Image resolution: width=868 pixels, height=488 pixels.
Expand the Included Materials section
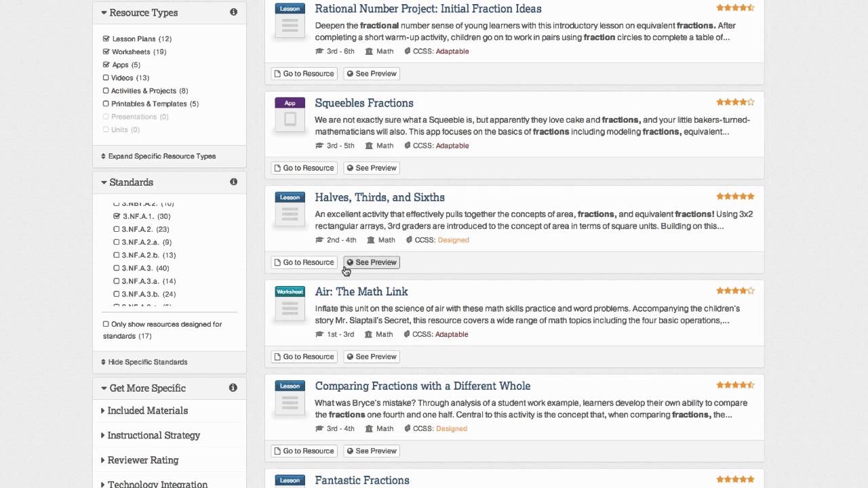click(147, 411)
